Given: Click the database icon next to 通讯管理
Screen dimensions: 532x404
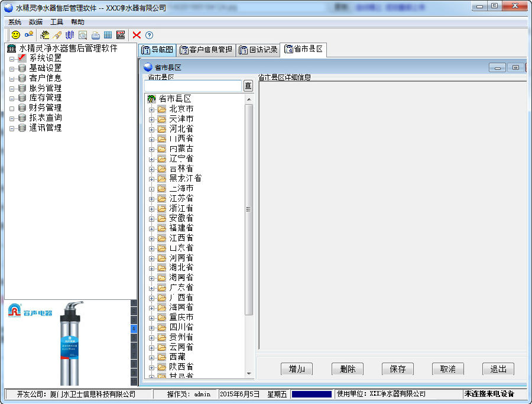Looking at the screenshot, I should (x=22, y=128).
